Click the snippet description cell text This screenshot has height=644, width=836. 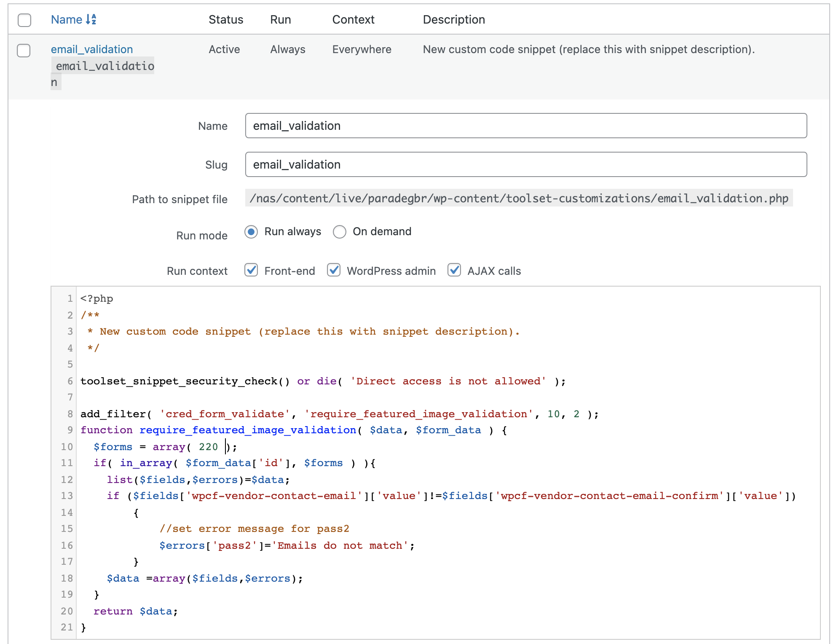pos(589,49)
